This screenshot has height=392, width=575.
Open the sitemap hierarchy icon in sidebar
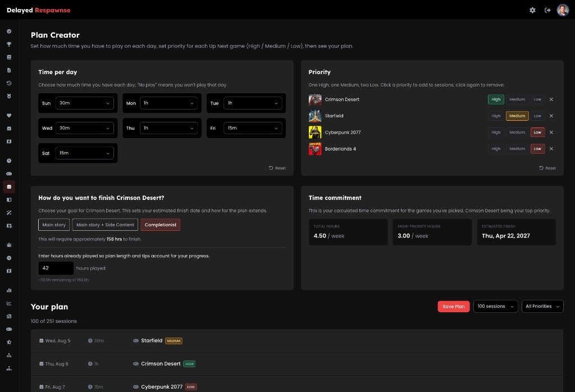[9, 355]
